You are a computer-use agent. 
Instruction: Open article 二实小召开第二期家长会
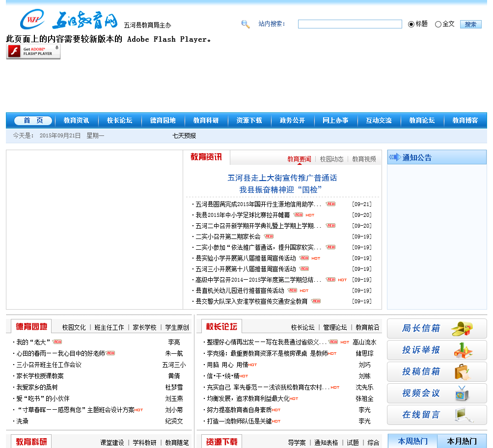228,237
